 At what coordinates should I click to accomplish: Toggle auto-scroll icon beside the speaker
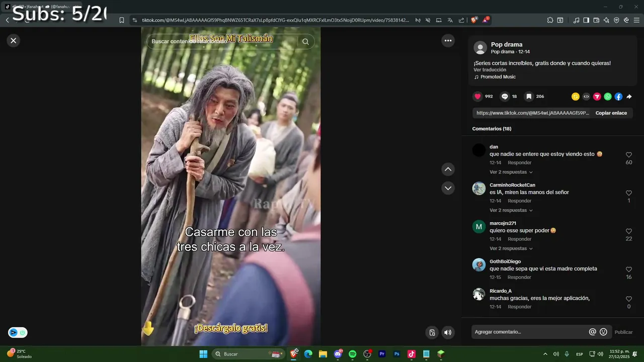[432, 332]
